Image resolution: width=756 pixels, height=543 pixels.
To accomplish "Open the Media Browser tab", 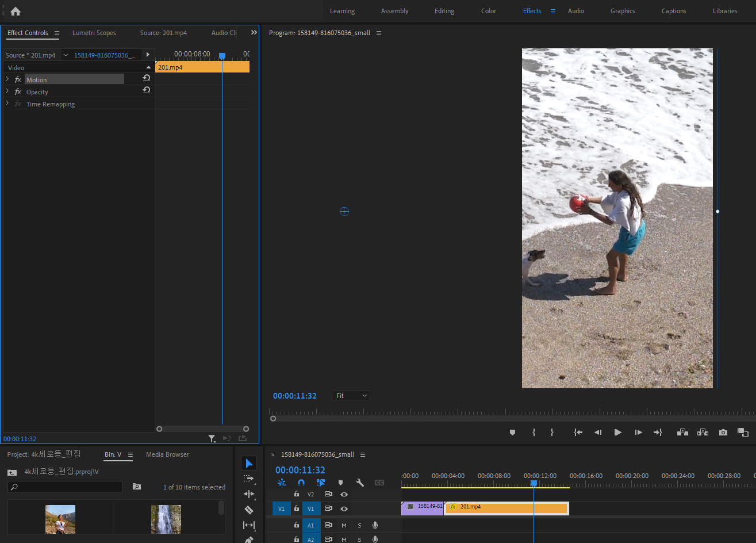I will click(x=167, y=454).
